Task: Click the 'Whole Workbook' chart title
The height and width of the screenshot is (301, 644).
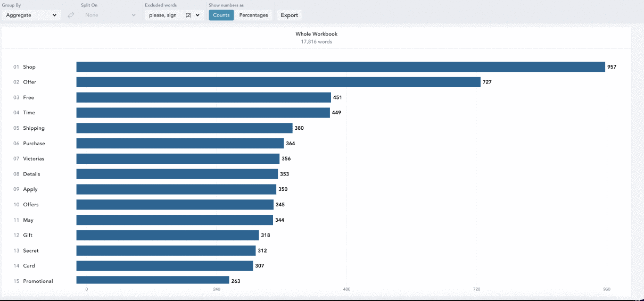Action: click(317, 34)
